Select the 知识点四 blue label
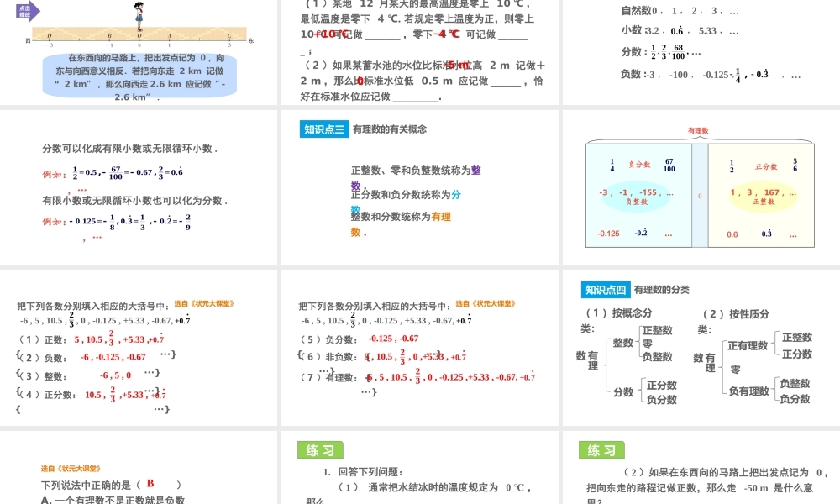This screenshot has height=504, width=840. 606,290
